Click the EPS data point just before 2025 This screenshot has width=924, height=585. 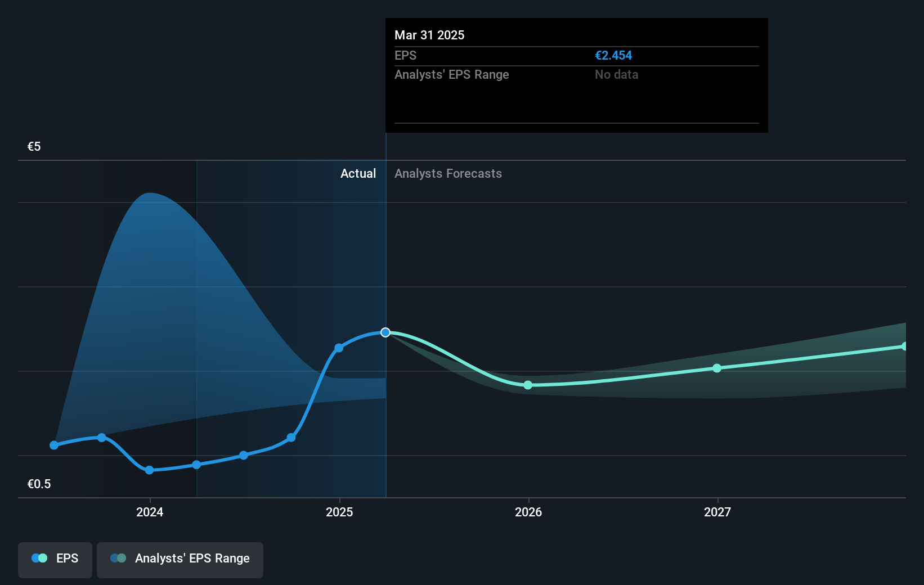tap(339, 348)
